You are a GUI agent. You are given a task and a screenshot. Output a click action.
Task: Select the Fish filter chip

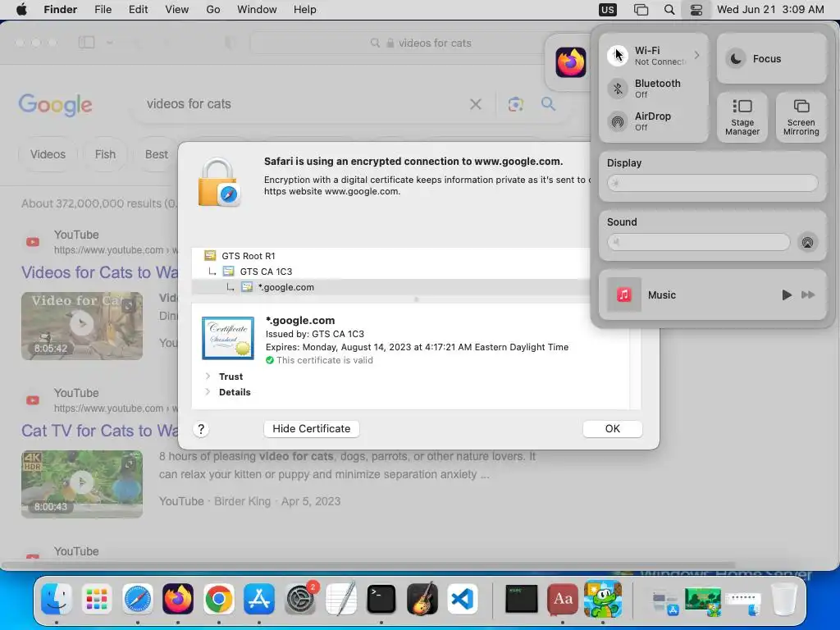pyautogui.click(x=106, y=154)
